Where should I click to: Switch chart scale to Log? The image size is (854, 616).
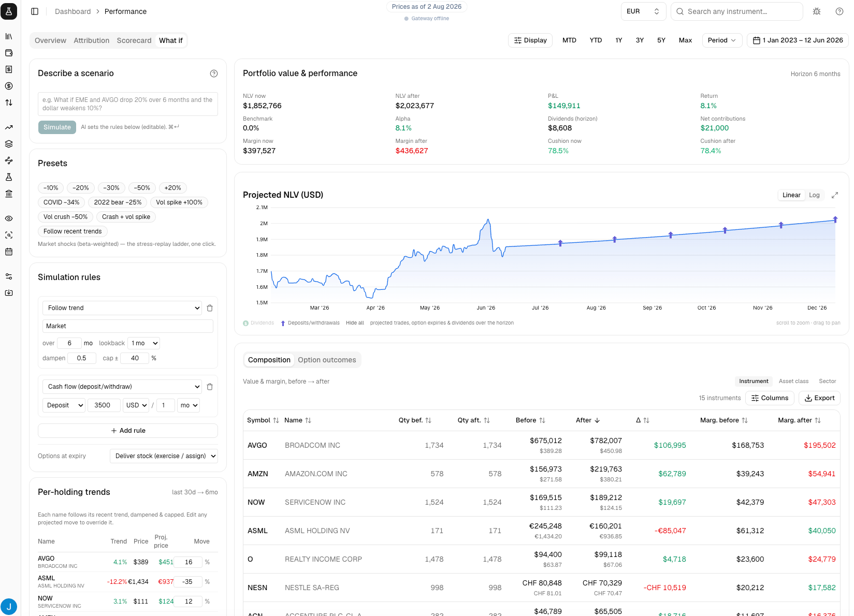pos(814,195)
